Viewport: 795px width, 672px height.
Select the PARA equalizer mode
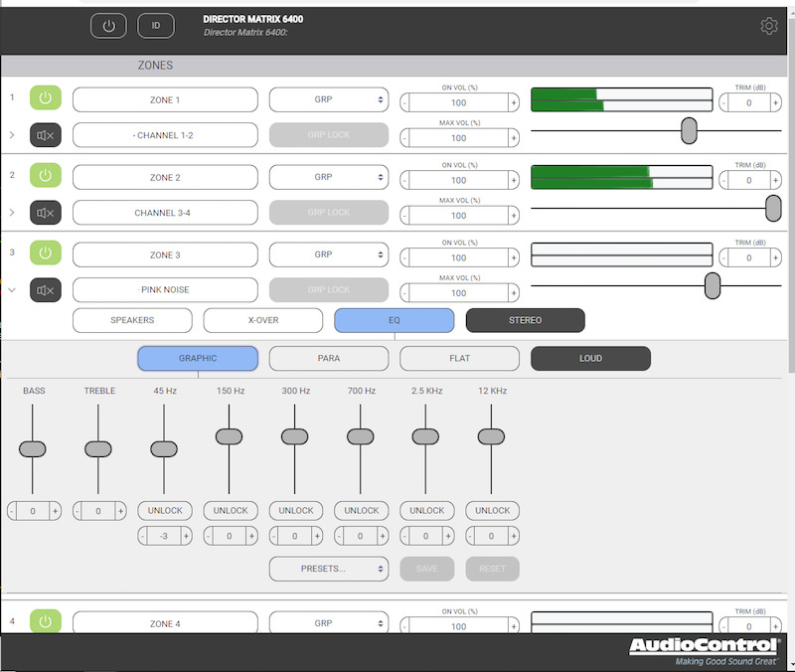tap(328, 358)
